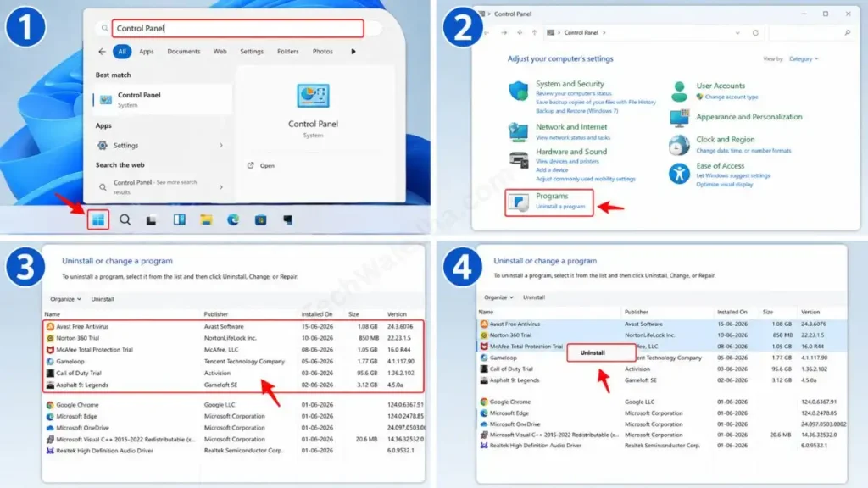
Task: Open the address bar history dropdown
Action: tap(737, 33)
